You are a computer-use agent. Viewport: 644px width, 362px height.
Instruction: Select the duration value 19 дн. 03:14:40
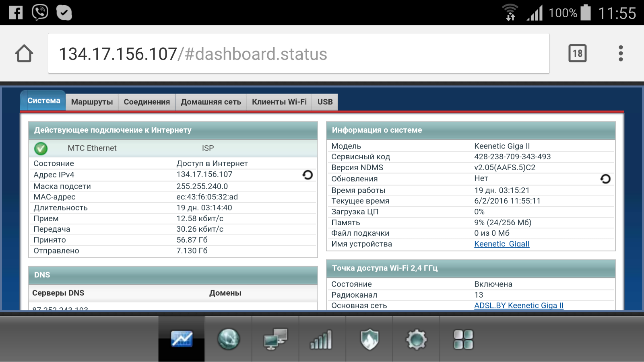(204, 208)
